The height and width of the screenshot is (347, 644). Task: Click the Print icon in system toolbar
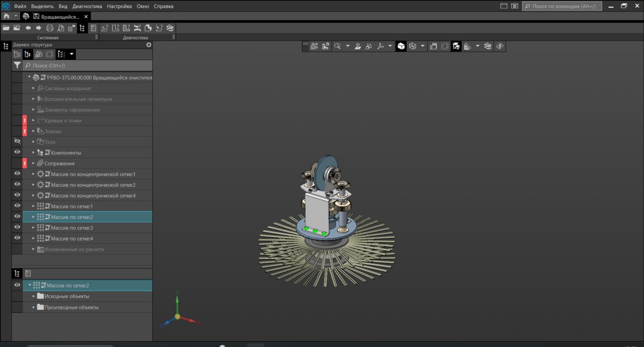(x=49, y=28)
